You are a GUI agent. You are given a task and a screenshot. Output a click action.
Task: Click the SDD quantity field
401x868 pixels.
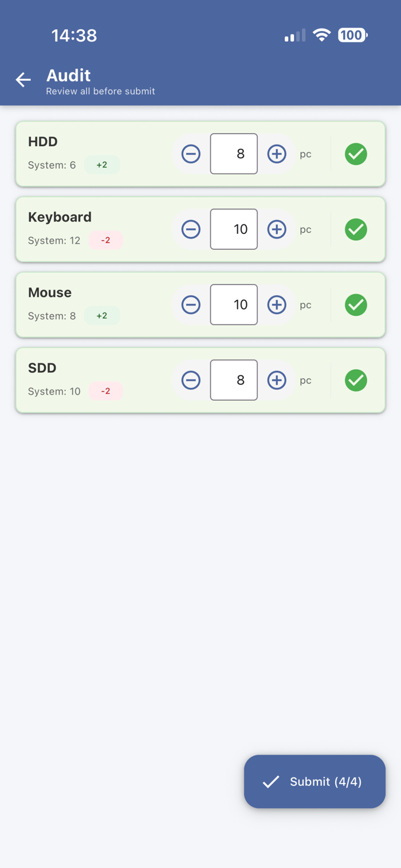pyautogui.click(x=234, y=380)
